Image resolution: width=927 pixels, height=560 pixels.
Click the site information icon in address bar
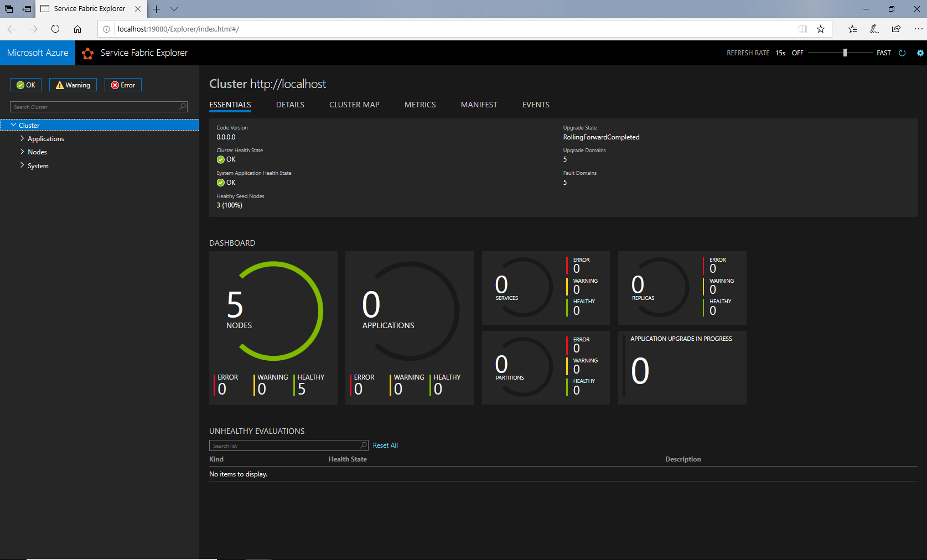point(106,29)
